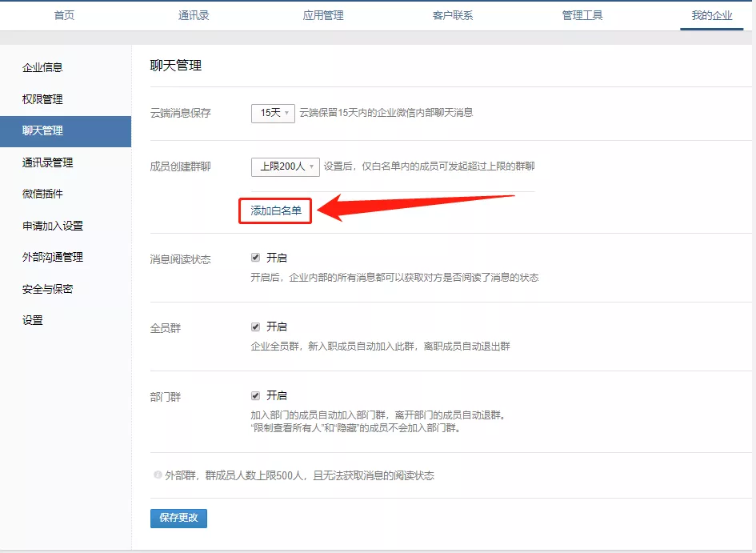Screen dimensions: 756x553
Task: Expand the 上限200人 group size dropdown
Action: [x=285, y=166]
